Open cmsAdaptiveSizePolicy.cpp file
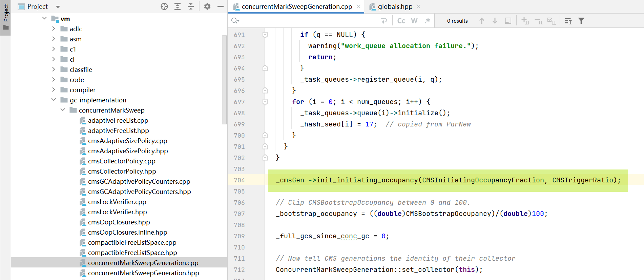This screenshot has height=280, width=644. pyautogui.click(x=127, y=141)
